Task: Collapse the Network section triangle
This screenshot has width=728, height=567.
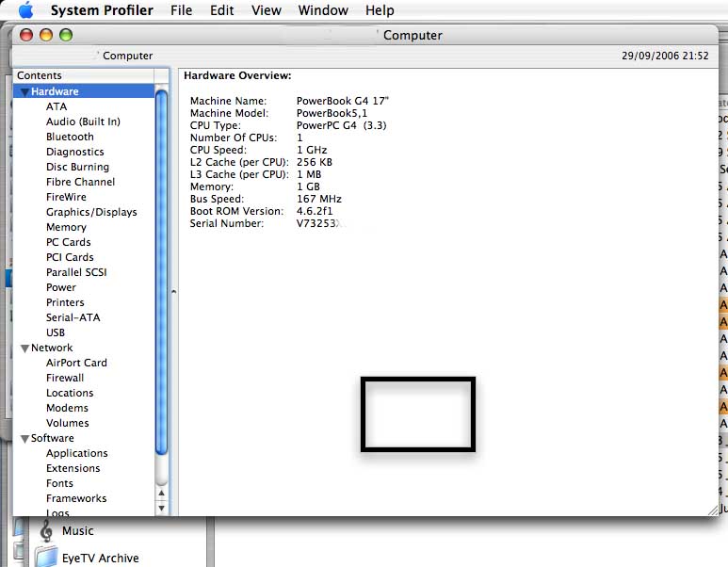Action: point(24,348)
